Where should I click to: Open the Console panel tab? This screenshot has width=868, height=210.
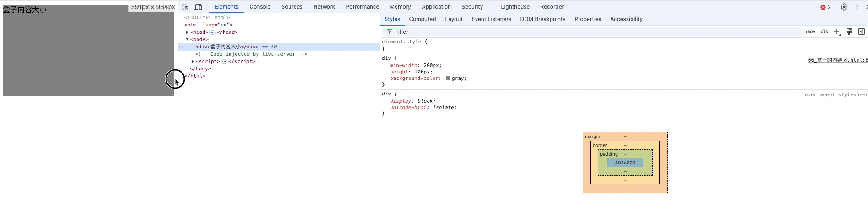260,7
